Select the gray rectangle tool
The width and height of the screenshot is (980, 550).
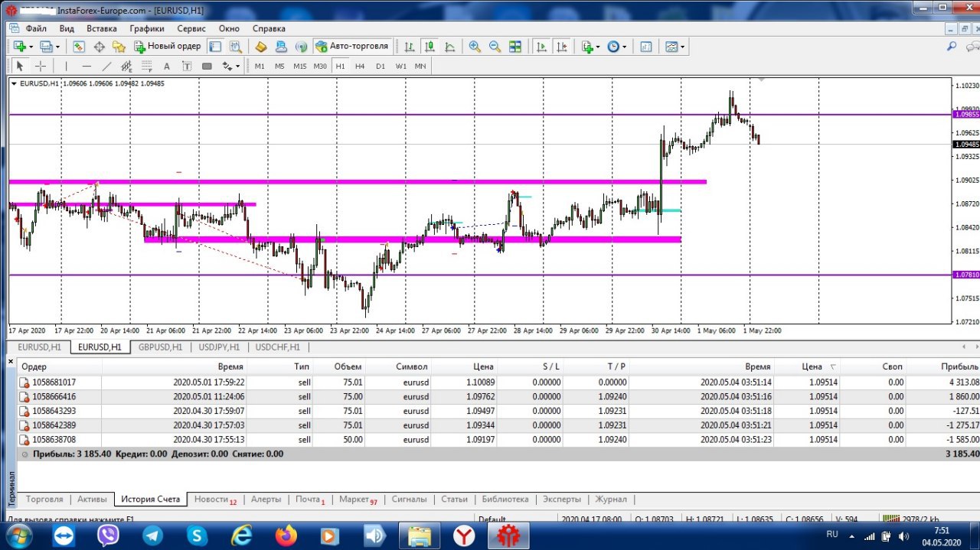tap(206, 66)
